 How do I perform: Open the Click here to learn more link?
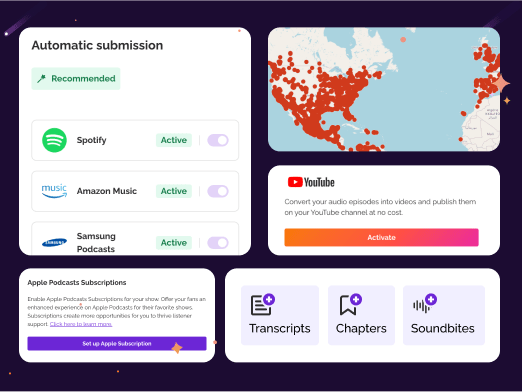81,324
